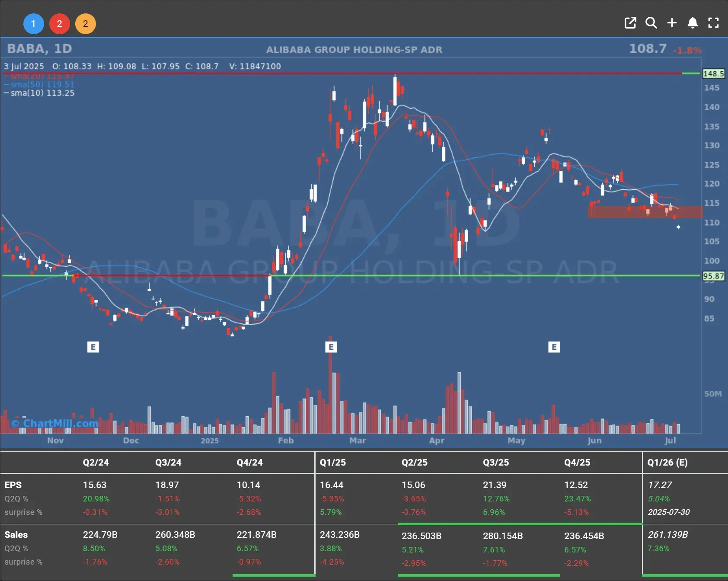This screenshot has width=728, height=581.
Task: Click Sales value 236.503B
Action: pyautogui.click(x=421, y=536)
